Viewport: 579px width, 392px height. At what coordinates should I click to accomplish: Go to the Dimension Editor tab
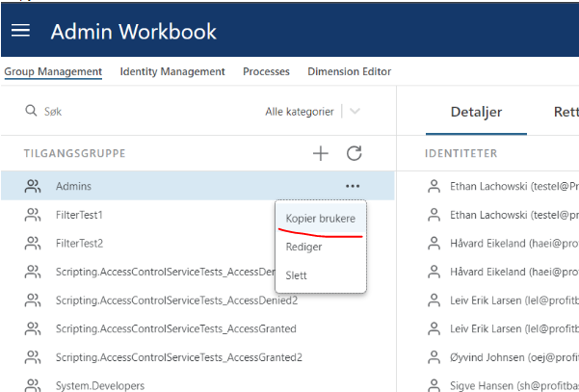pyautogui.click(x=349, y=71)
